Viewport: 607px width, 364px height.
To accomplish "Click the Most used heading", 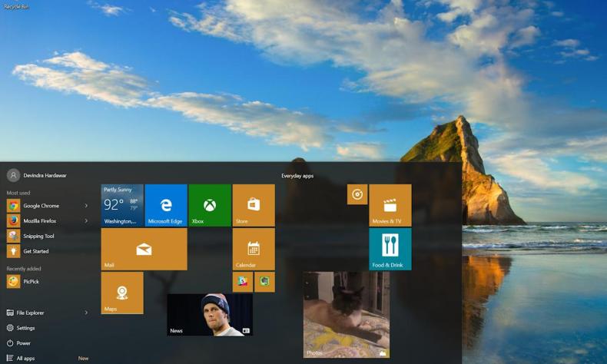I will [x=18, y=193].
